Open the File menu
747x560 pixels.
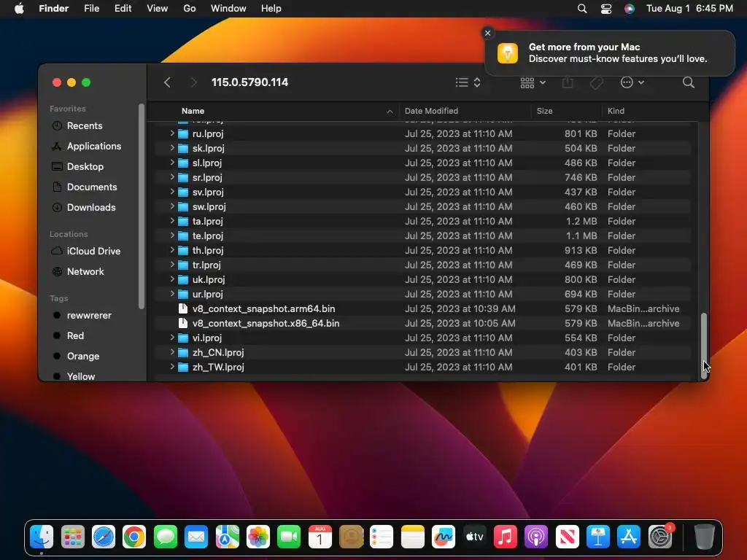click(91, 9)
